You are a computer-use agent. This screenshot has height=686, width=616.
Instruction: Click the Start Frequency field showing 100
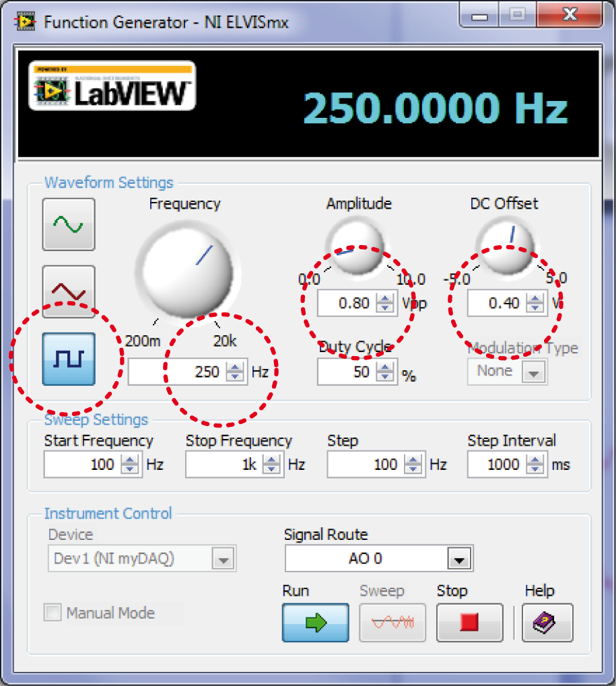point(82,465)
